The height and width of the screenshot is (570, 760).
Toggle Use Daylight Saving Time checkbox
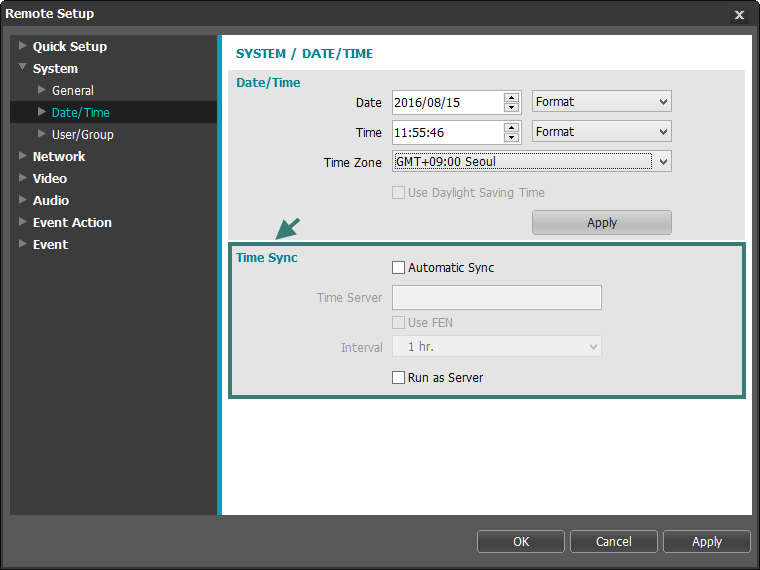(x=398, y=193)
